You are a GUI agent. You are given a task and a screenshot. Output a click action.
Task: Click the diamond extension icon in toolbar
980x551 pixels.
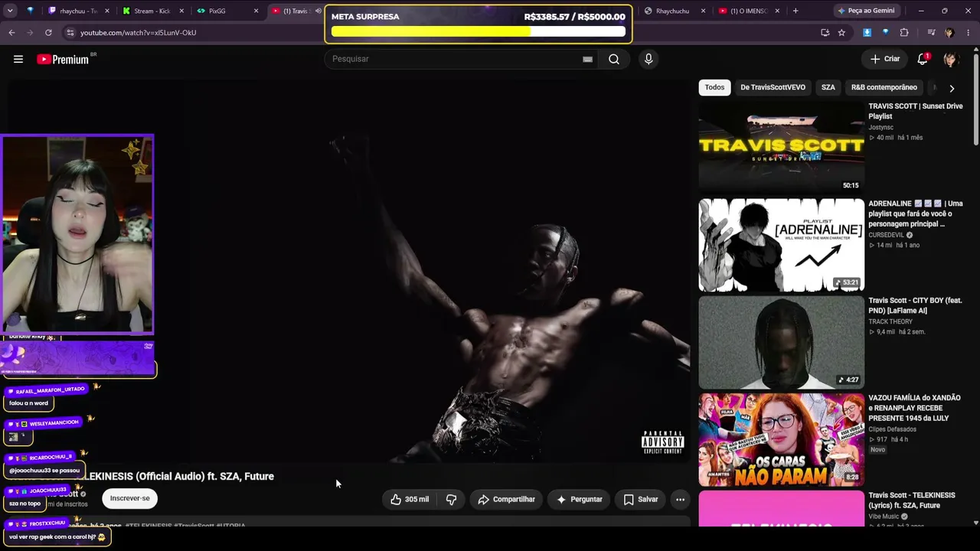tap(885, 32)
